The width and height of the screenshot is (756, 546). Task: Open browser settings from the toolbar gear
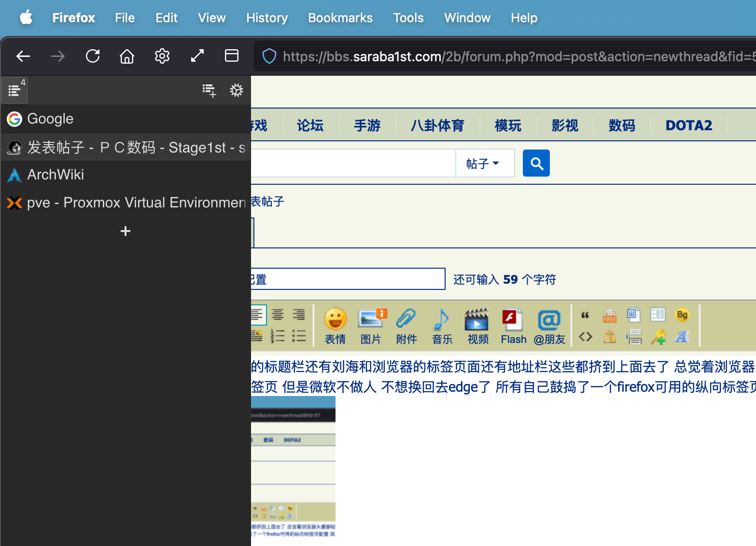click(x=162, y=56)
